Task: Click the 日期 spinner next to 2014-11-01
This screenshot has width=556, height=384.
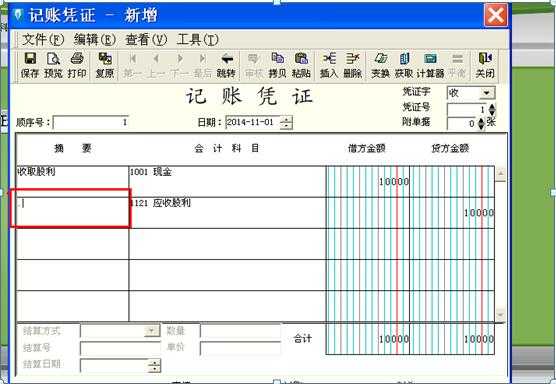Action: tap(286, 123)
